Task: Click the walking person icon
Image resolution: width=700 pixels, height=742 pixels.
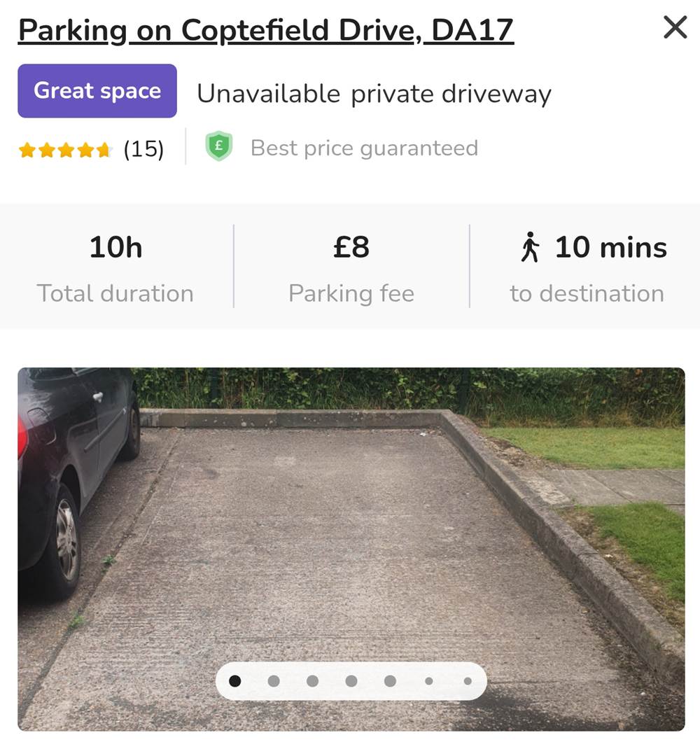Action: [531, 248]
